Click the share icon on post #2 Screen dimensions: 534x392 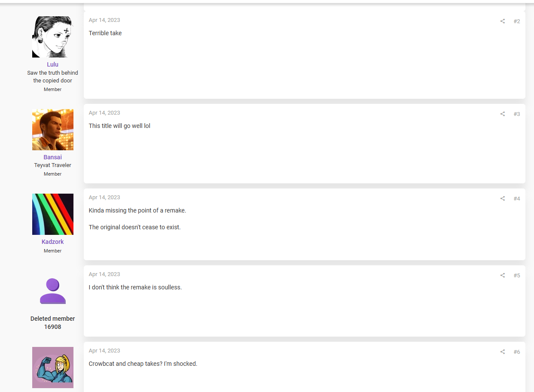502,21
